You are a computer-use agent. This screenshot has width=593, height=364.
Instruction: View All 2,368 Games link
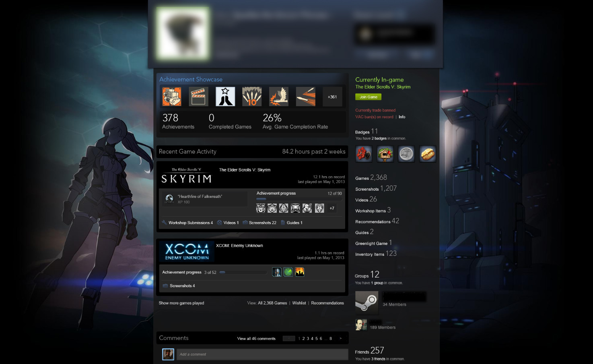[272, 303]
